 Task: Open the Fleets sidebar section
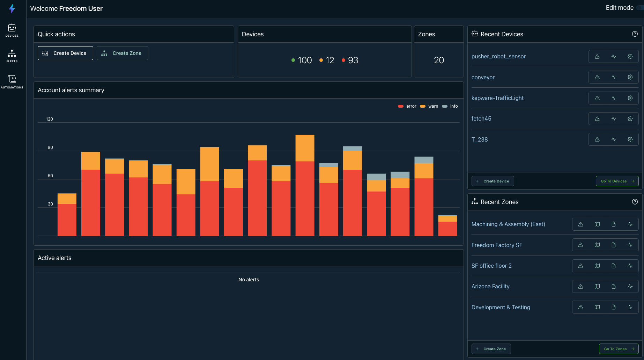(12, 56)
